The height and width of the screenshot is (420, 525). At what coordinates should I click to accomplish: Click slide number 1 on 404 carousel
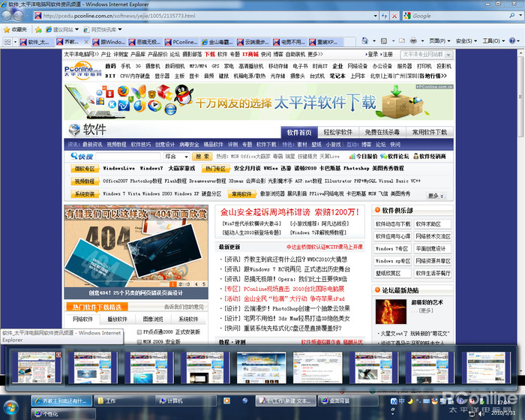(172, 284)
